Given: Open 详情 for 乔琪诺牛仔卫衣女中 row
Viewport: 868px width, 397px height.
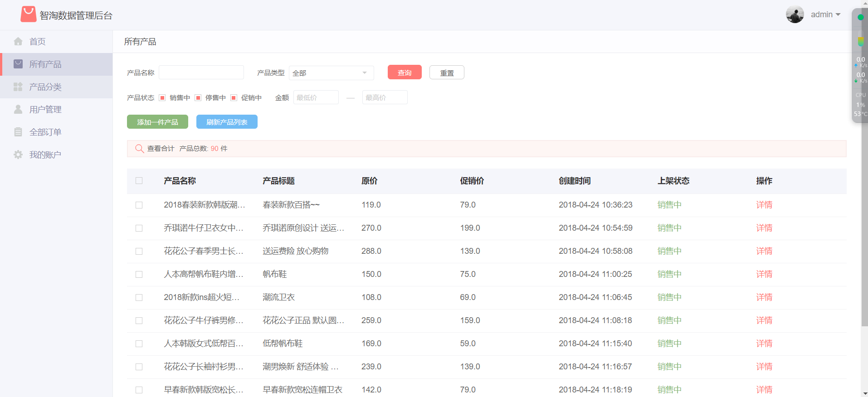Looking at the screenshot, I should [x=764, y=228].
